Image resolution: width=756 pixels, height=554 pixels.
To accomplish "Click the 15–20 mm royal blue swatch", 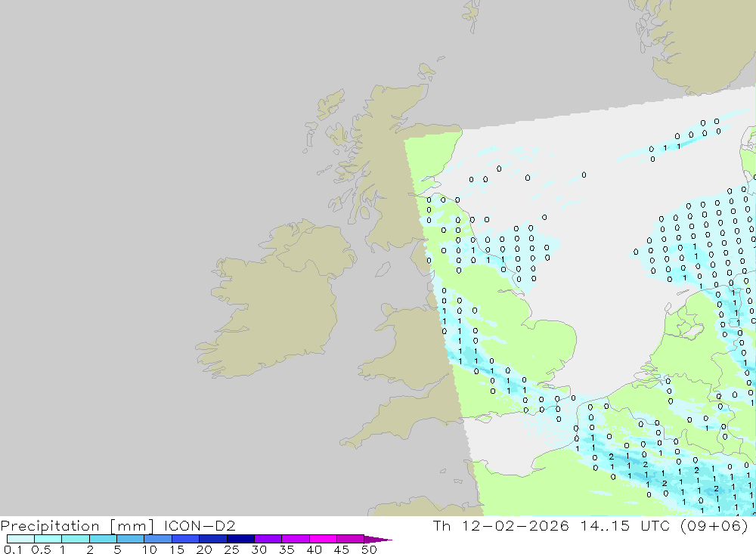I will (x=185, y=539).
